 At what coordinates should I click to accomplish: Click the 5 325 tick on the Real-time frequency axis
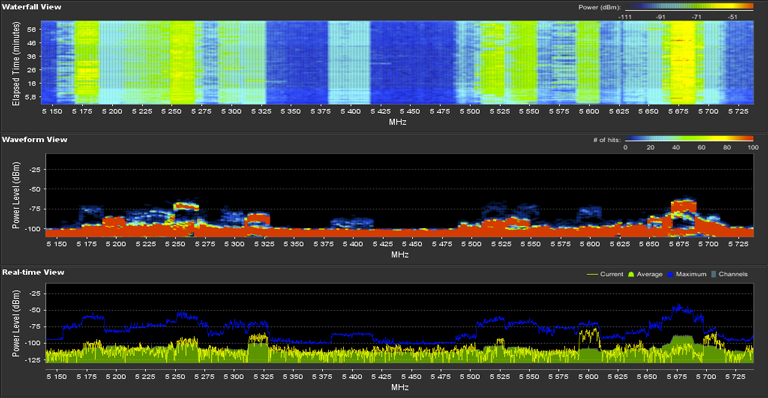click(264, 377)
